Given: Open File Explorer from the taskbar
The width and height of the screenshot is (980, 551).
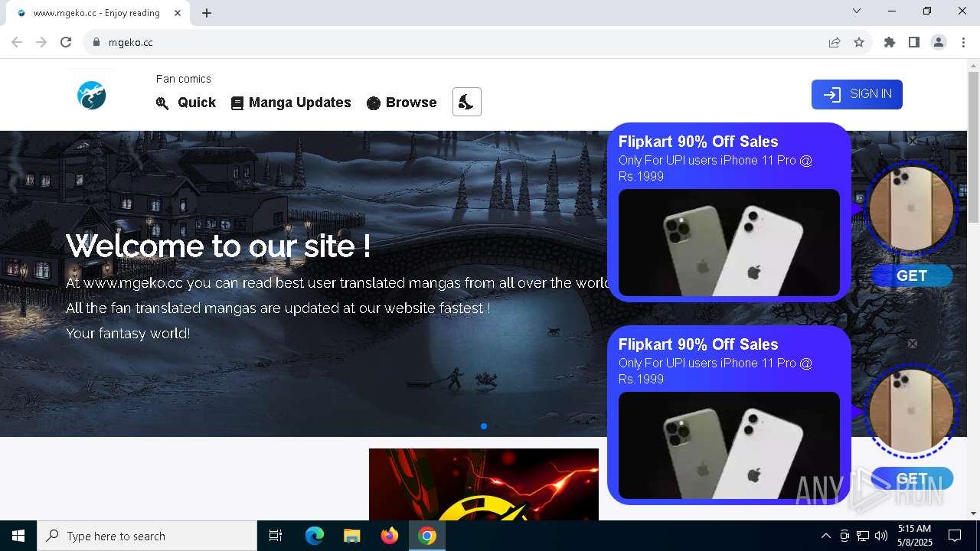Looking at the screenshot, I should (x=352, y=536).
